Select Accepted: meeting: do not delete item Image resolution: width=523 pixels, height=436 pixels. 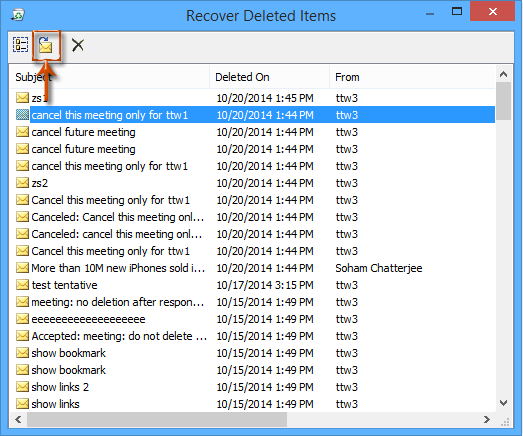252,336
